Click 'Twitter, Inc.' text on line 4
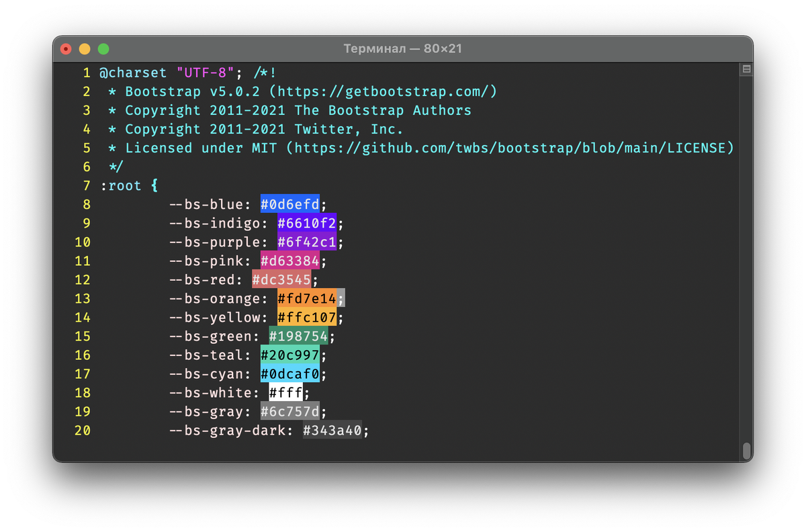The height and width of the screenshot is (532, 806). pyautogui.click(x=349, y=129)
